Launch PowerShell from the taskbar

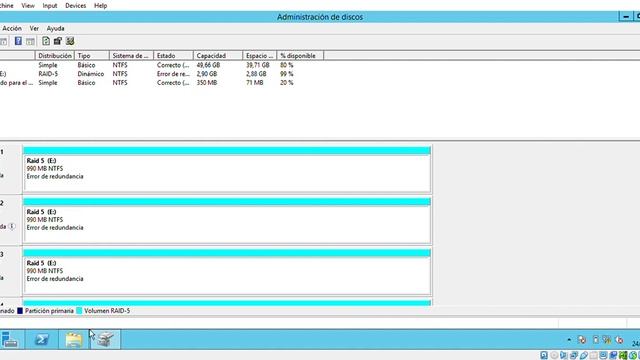(x=41, y=340)
